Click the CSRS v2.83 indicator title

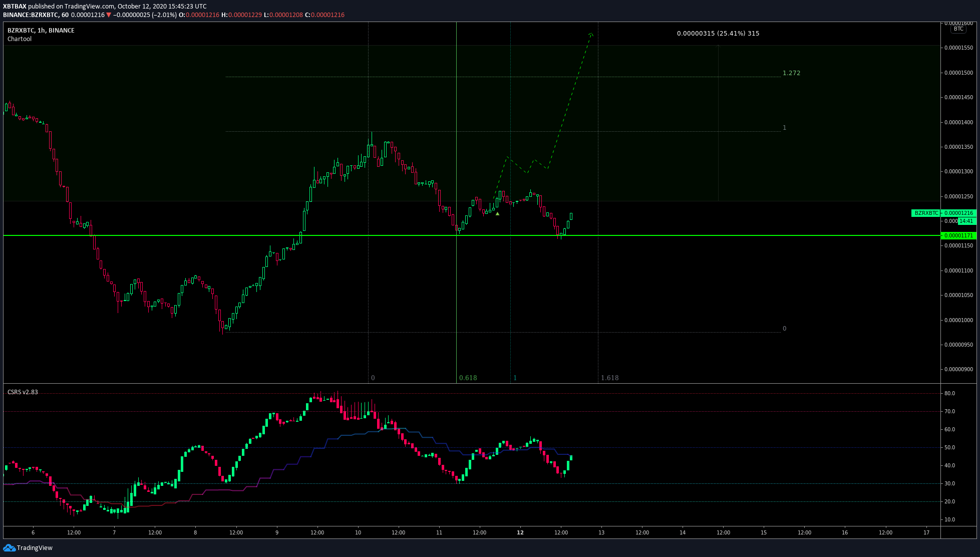point(23,392)
